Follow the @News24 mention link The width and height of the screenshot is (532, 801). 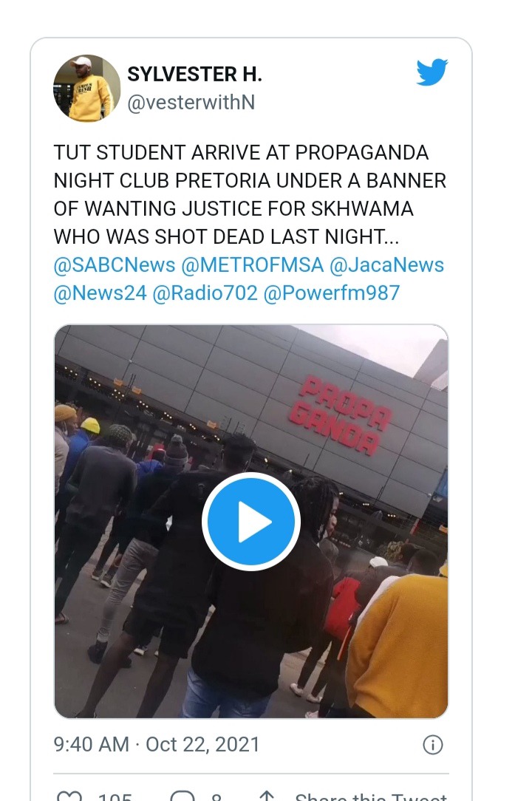(x=100, y=293)
